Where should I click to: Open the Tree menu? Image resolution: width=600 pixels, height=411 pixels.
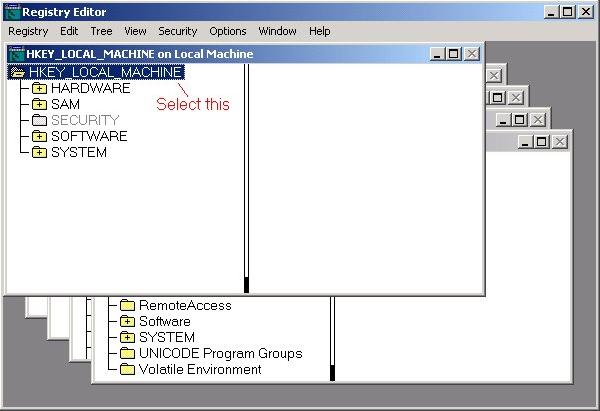pyautogui.click(x=101, y=31)
